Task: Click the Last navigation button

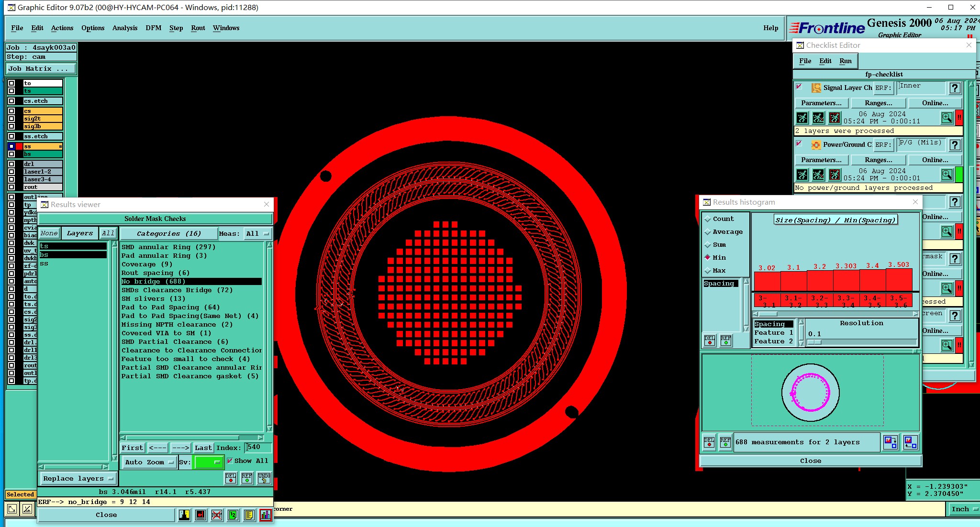Action: point(203,448)
